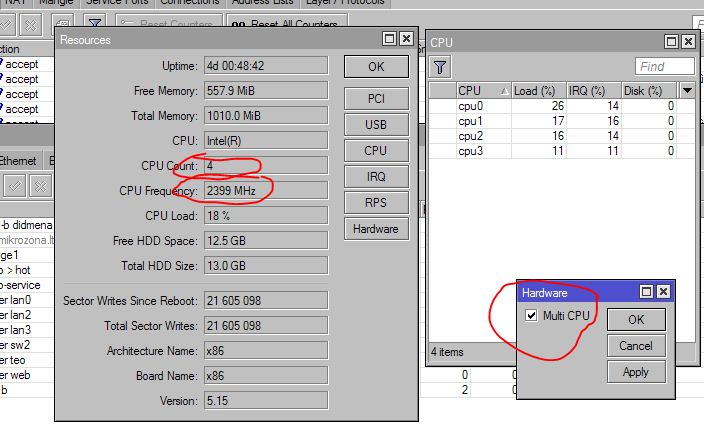This screenshot has width=704, height=443.
Task: Sort by the CPU column header
Action: tap(484, 91)
